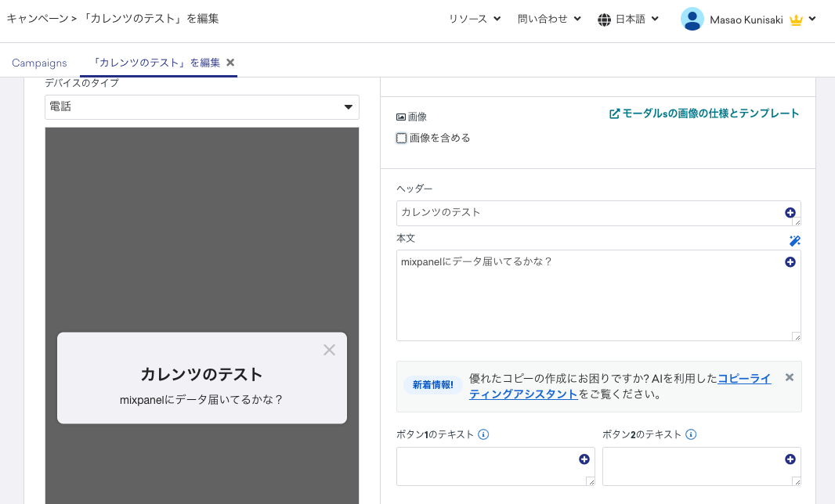Viewport: 835px width, 504px height.
Task: Click the plus icon in the 本文 field
Action: click(790, 262)
